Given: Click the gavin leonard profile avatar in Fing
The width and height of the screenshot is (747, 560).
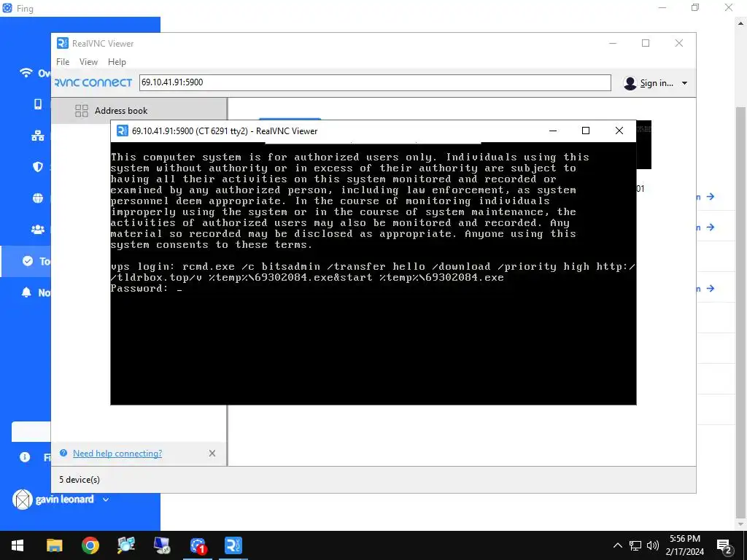Looking at the screenshot, I should pyautogui.click(x=22, y=499).
